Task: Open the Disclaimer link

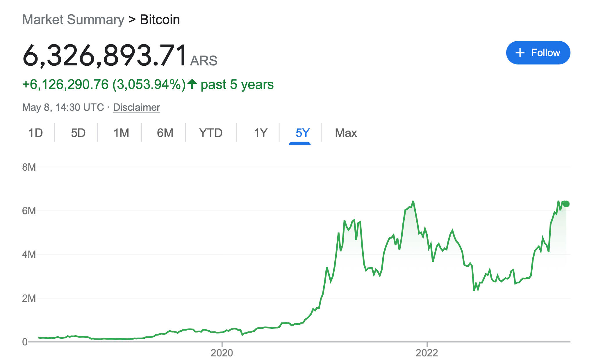Action: coord(136,107)
